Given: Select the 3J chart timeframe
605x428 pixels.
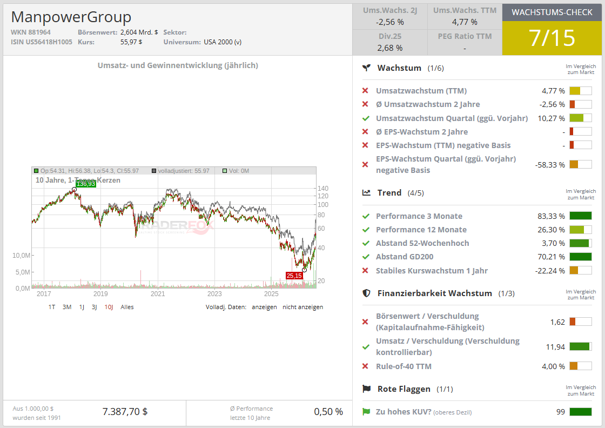Looking at the screenshot, I should tap(94, 307).
